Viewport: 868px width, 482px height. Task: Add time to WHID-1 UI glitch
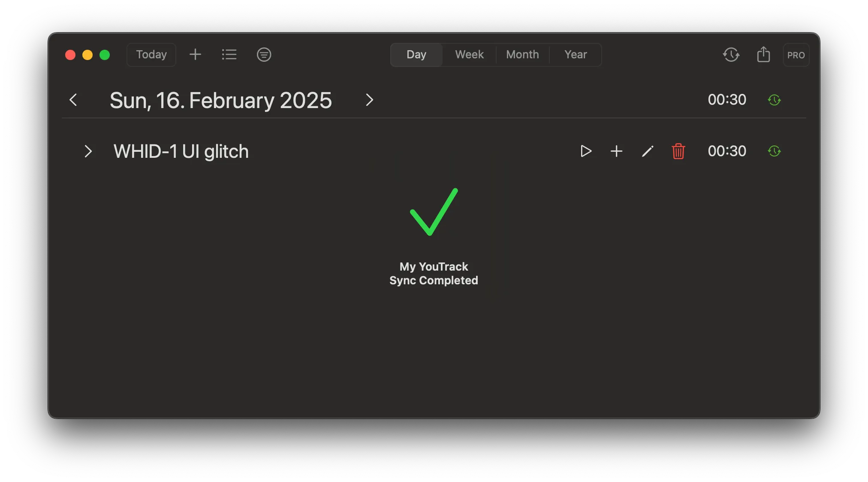coord(616,151)
